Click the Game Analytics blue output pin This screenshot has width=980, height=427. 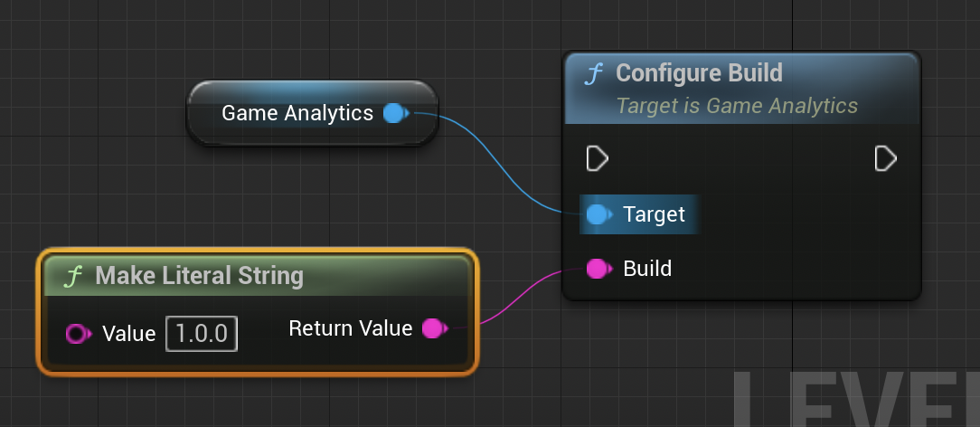pos(394,113)
